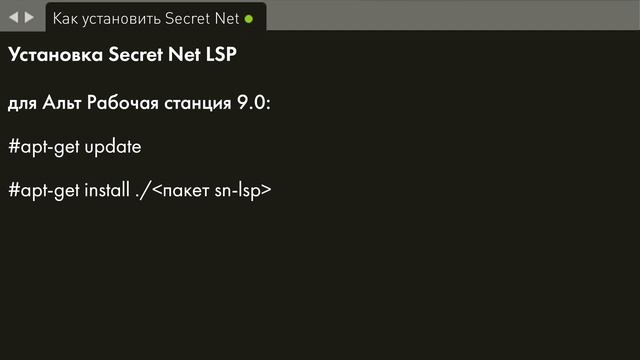Screen dimensions: 640x360
Task: Click the version number '9.0:'
Action: point(253,102)
